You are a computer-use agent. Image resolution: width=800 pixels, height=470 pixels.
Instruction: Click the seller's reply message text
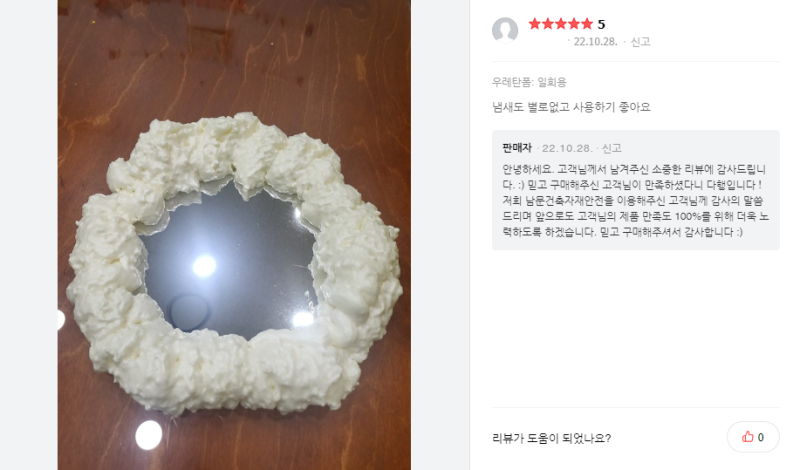[x=635, y=201]
